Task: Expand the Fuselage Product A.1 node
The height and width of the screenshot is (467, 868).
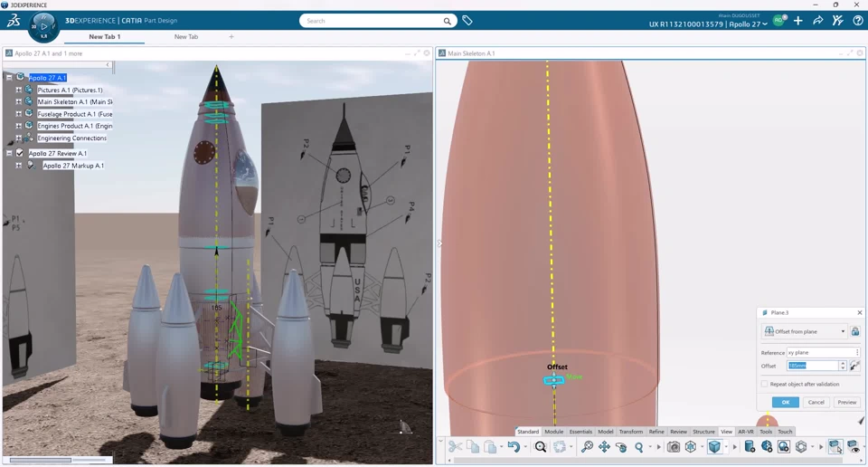Action: [x=18, y=113]
